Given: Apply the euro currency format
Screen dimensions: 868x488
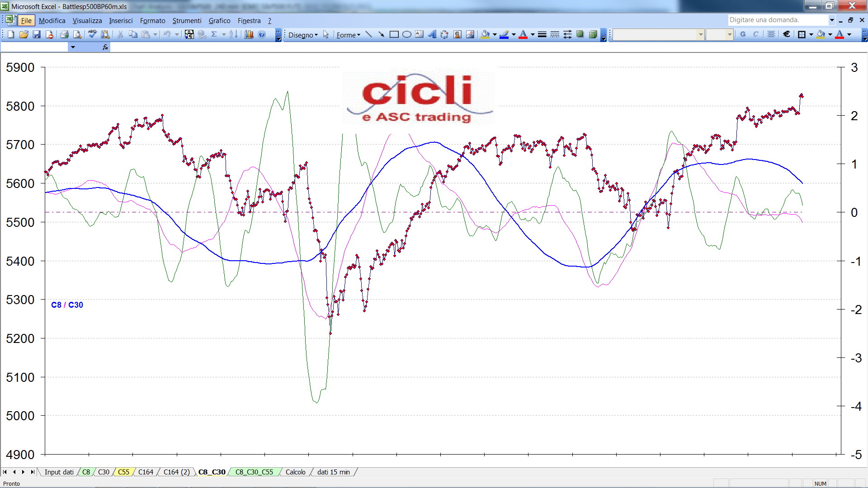Looking at the screenshot, I should pyautogui.click(x=787, y=34).
